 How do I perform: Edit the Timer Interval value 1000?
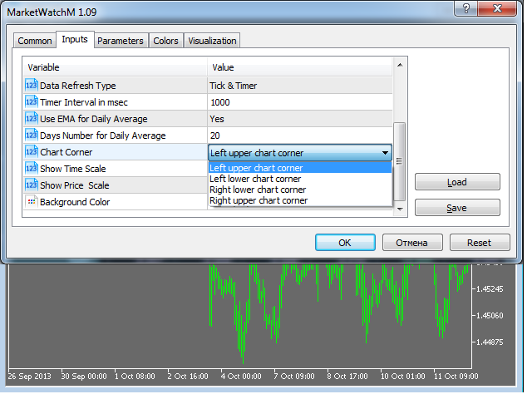[299, 102]
